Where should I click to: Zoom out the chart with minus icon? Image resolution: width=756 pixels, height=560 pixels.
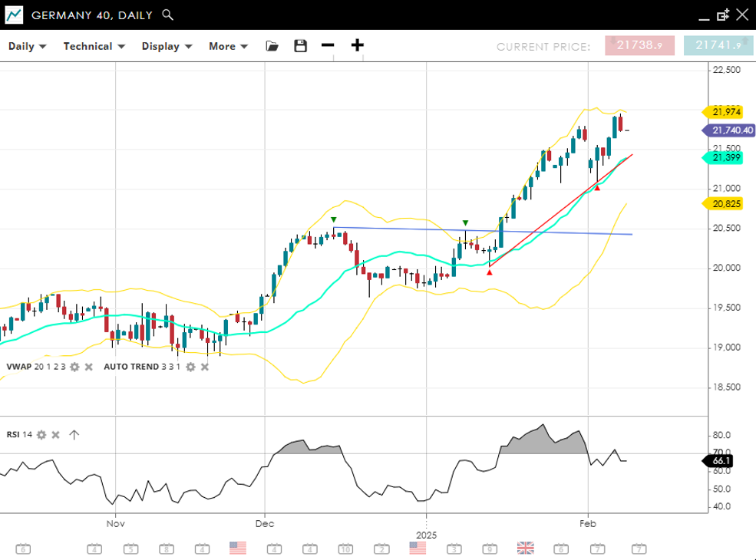coord(328,45)
